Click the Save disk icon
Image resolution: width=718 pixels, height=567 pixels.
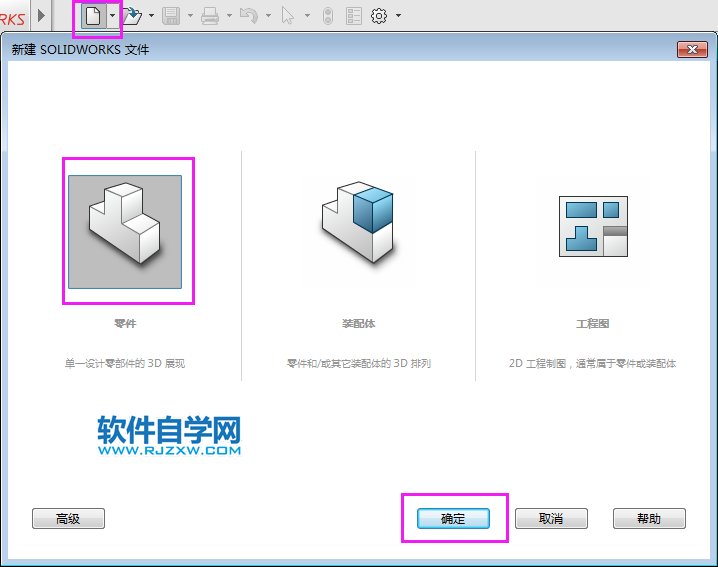[171, 16]
